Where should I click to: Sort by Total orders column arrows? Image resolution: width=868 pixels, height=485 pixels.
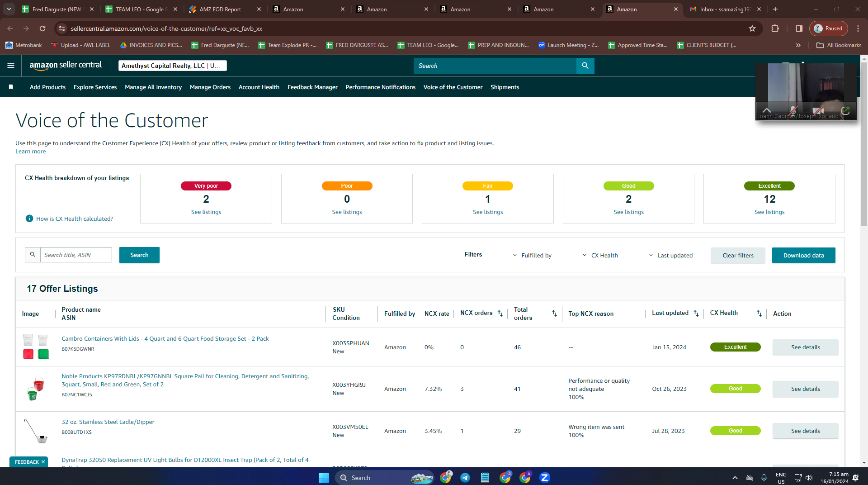click(x=554, y=314)
